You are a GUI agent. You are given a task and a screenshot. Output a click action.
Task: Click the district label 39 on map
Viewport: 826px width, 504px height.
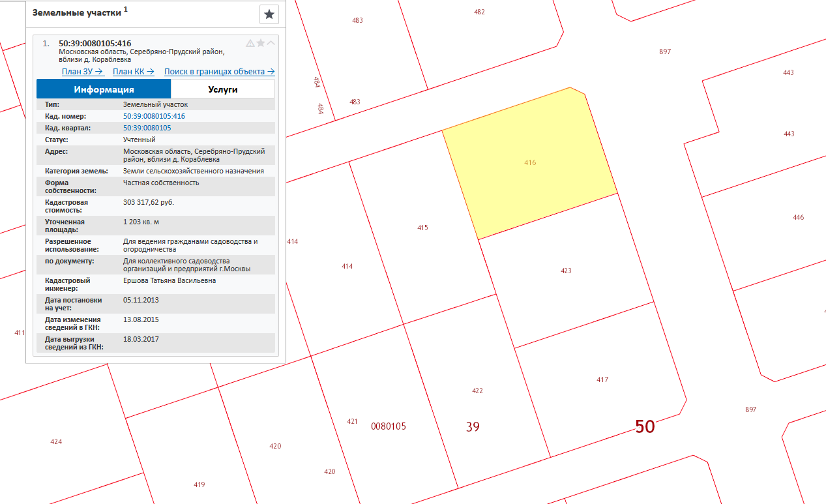tap(473, 427)
